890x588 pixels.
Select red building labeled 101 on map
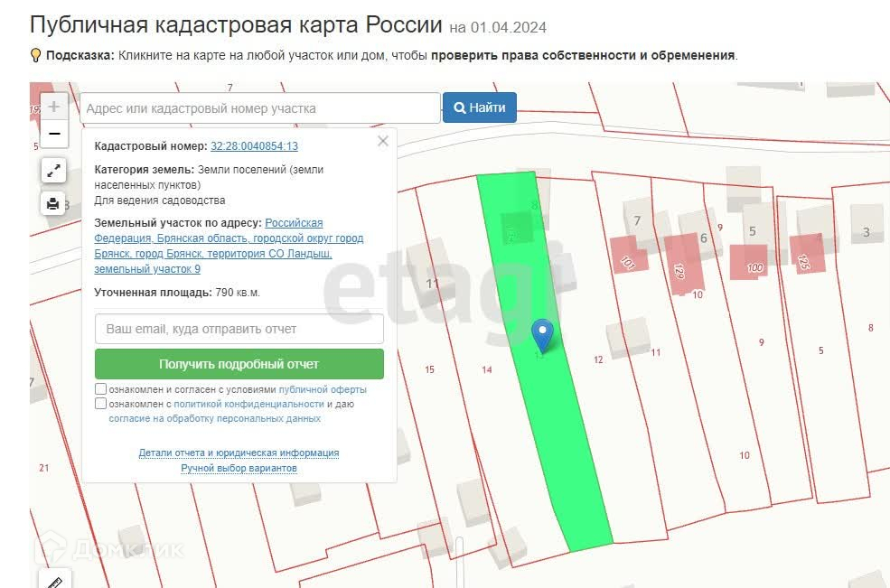pyautogui.click(x=628, y=256)
